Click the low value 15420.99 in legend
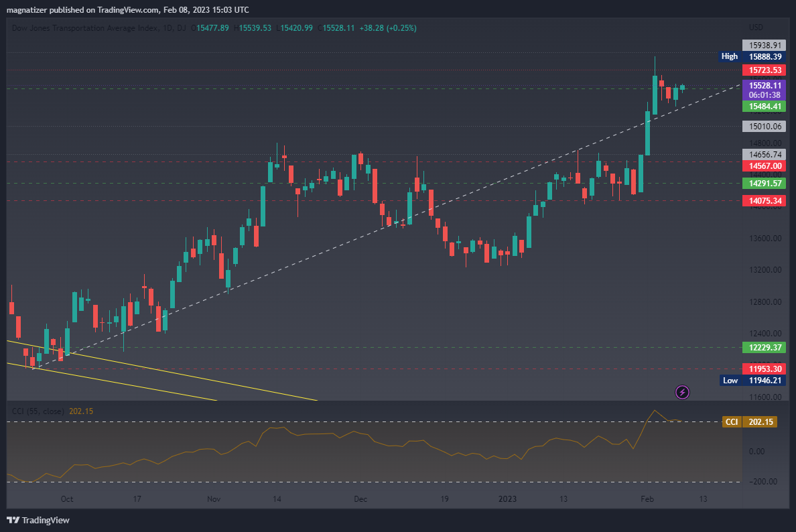The height and width of the screenshot is (532, 796). pyautogui.click(x=296, y=28)
